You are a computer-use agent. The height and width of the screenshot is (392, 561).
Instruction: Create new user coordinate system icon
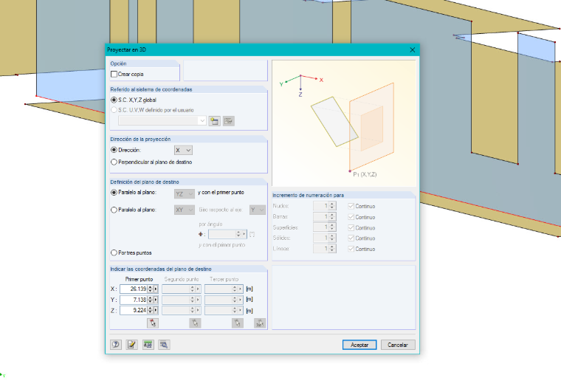(x=214, y=121)
